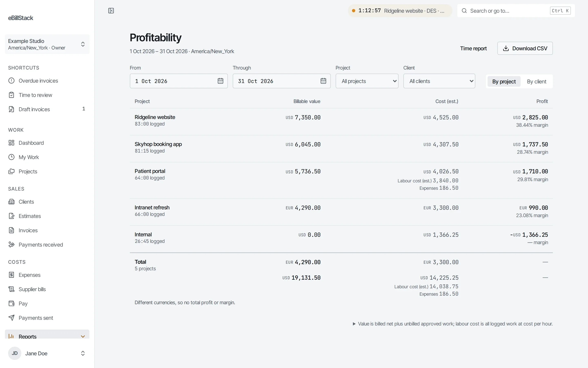Click the Pay wallet icon

click(x=11, y=304)
